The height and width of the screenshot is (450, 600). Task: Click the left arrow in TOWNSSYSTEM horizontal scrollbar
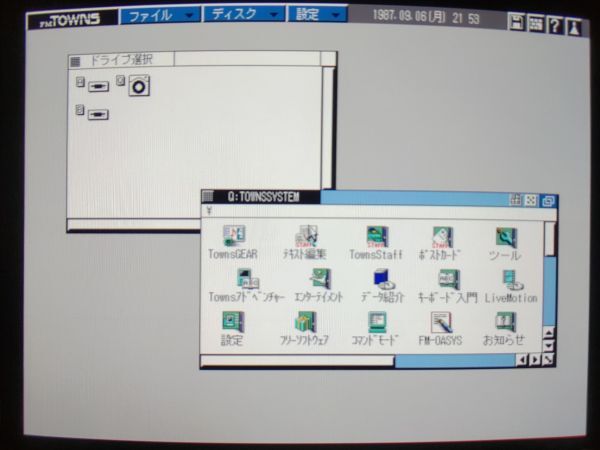[521, 360]
